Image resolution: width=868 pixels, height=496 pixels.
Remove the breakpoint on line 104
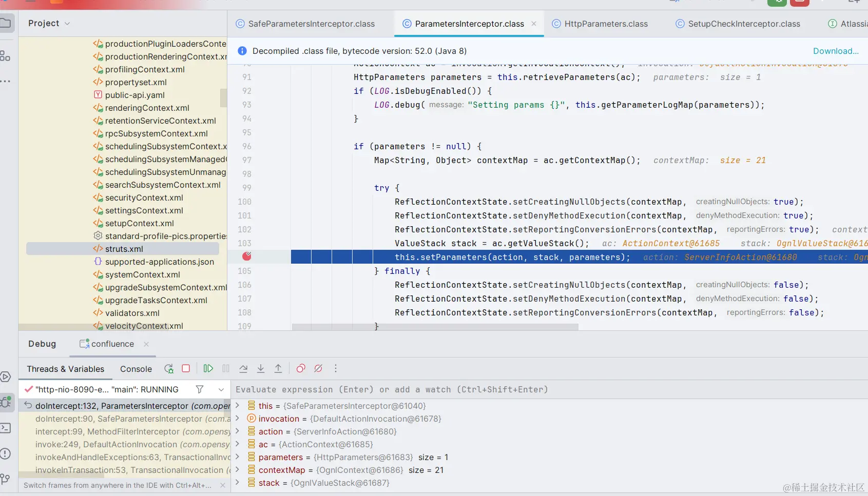pyautogui.click(x=247, y=256)
